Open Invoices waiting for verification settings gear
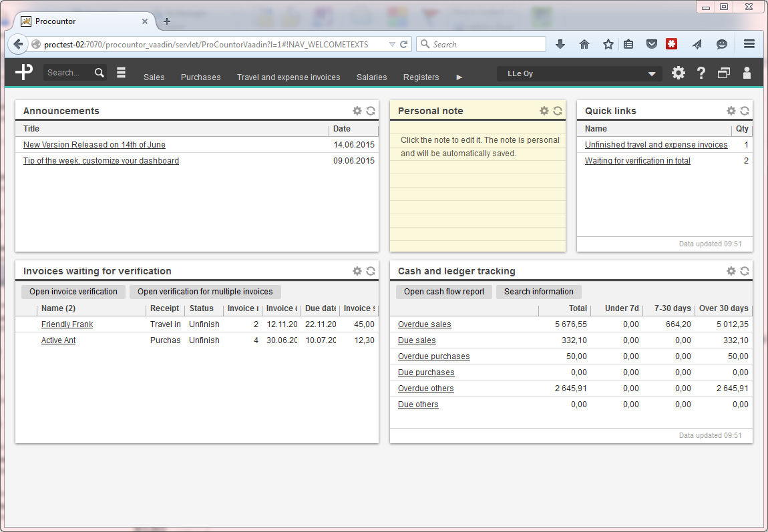Screen dimensions: 768x532 (x=357, y=271)
